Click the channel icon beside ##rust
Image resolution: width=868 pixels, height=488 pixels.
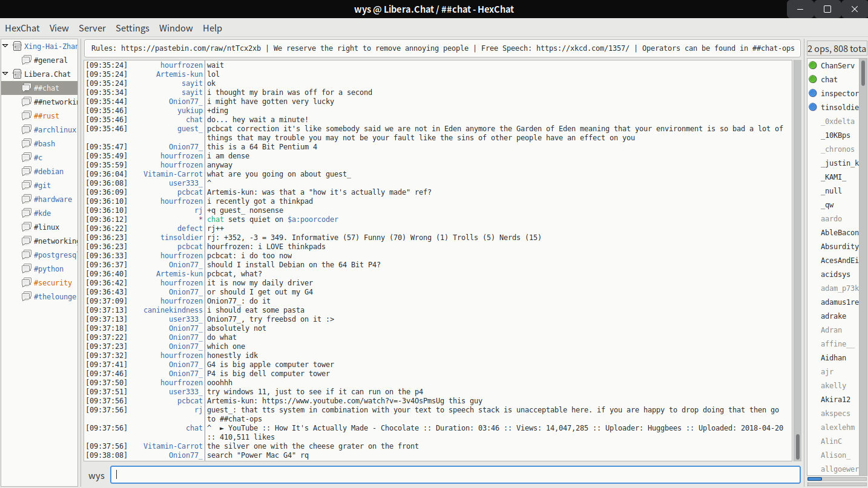[27, 115]
